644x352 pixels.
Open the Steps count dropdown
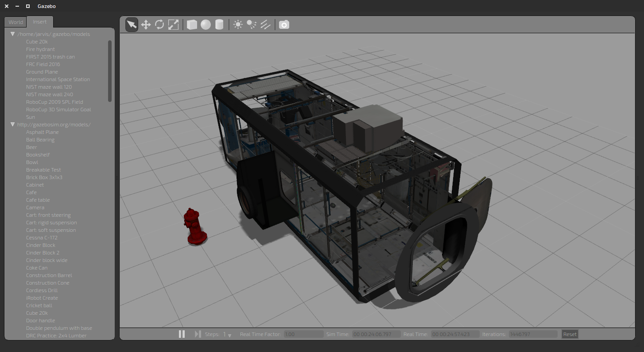pyautogui.click(x=229, y=335)
